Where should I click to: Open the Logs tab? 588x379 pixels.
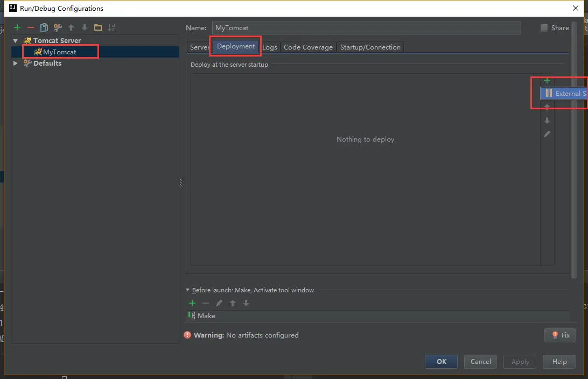[270, 47]
